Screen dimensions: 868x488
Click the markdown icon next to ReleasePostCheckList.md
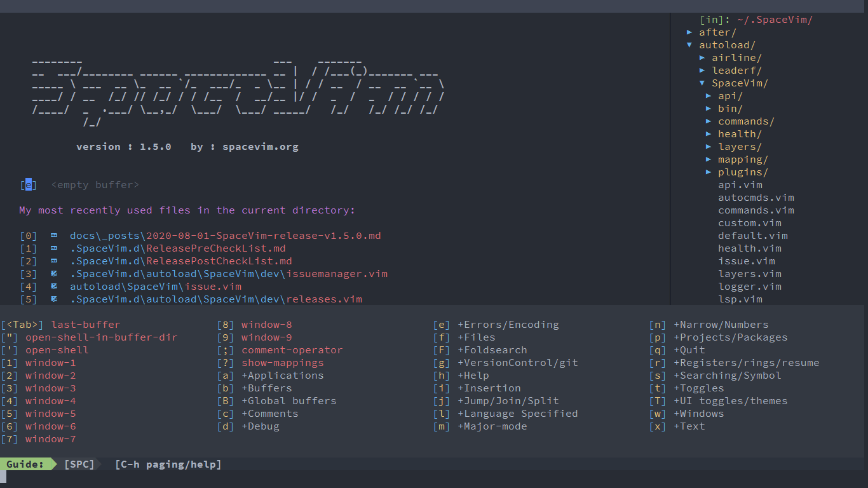click(54, 261)
